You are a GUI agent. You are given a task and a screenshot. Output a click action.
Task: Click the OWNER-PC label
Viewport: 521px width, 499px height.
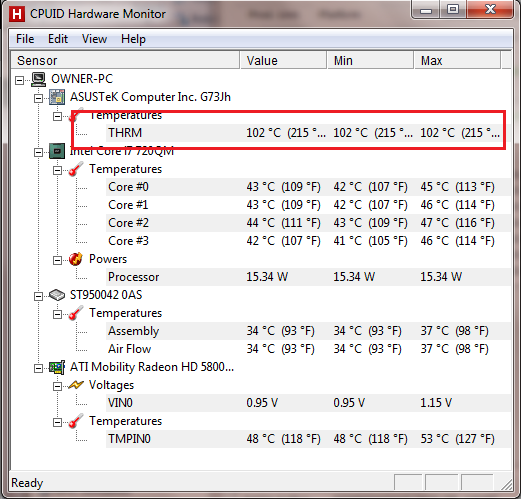tap(82, 79)
